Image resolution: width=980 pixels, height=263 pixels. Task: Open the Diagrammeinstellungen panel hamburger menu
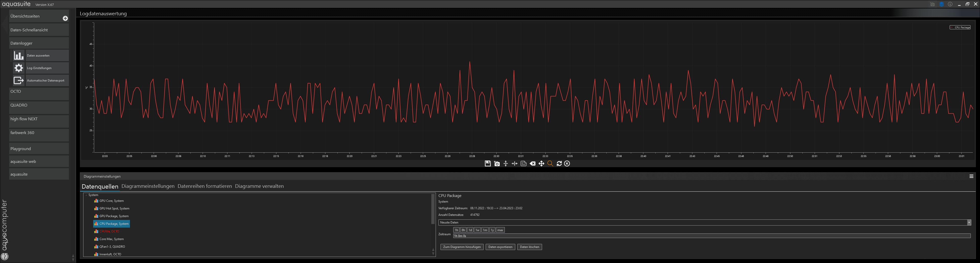(x=971, y=176)
